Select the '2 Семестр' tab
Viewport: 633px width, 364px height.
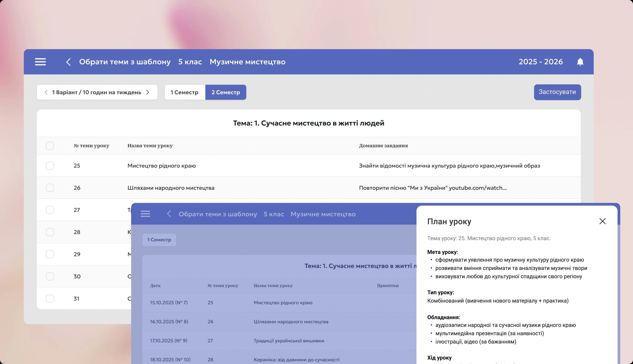(x=226, y=92)
